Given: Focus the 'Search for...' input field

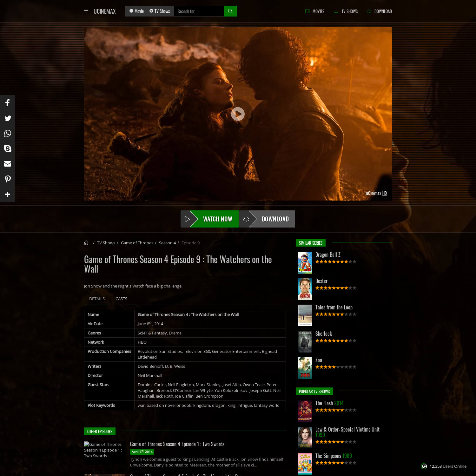Looking at the screenshot, I should 199,11.
